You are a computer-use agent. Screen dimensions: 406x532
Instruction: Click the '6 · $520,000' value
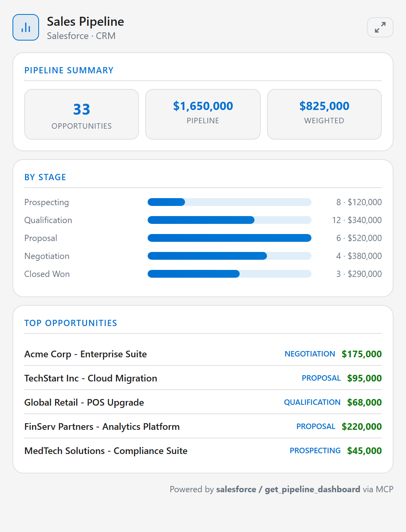pos(359,238)
